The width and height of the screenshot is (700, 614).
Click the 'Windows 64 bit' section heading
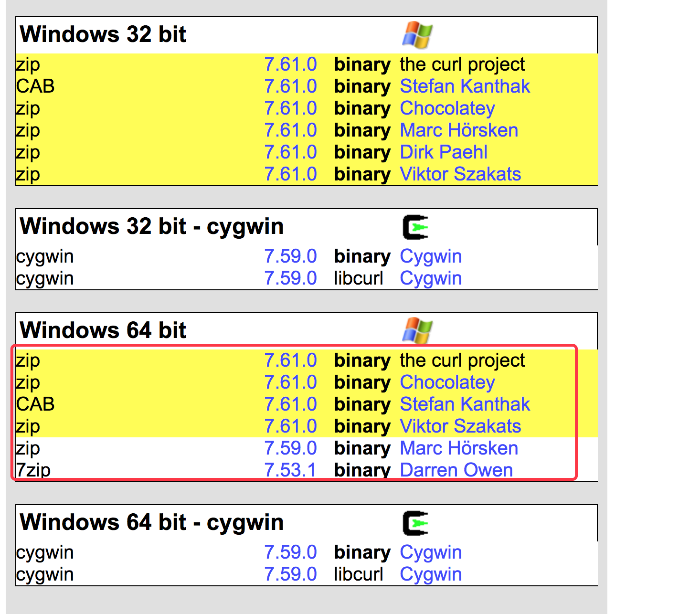[103, 330]
